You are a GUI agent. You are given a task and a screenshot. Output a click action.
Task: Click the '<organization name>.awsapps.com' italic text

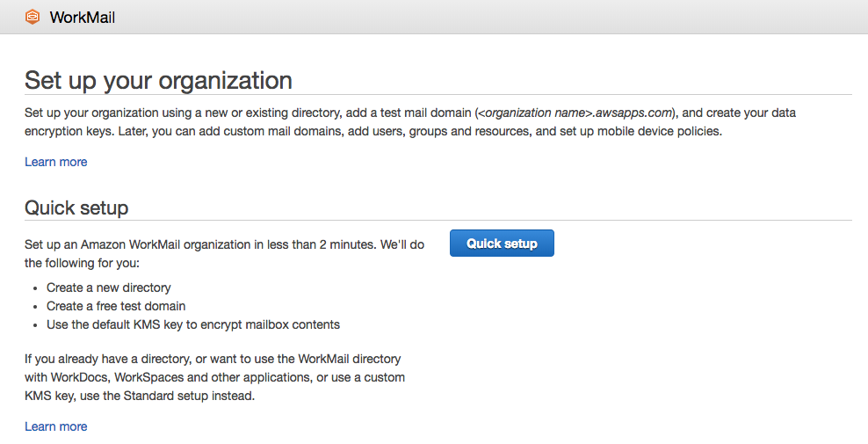pos(575,113)
